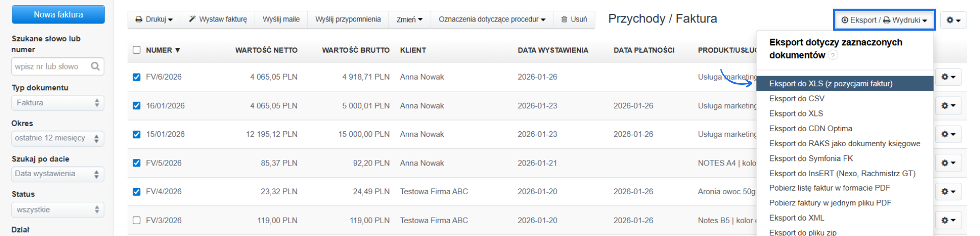Toggle the select-all checkbox in header
This screenshot has height=236, width=980.
click(x=136, y=50)
